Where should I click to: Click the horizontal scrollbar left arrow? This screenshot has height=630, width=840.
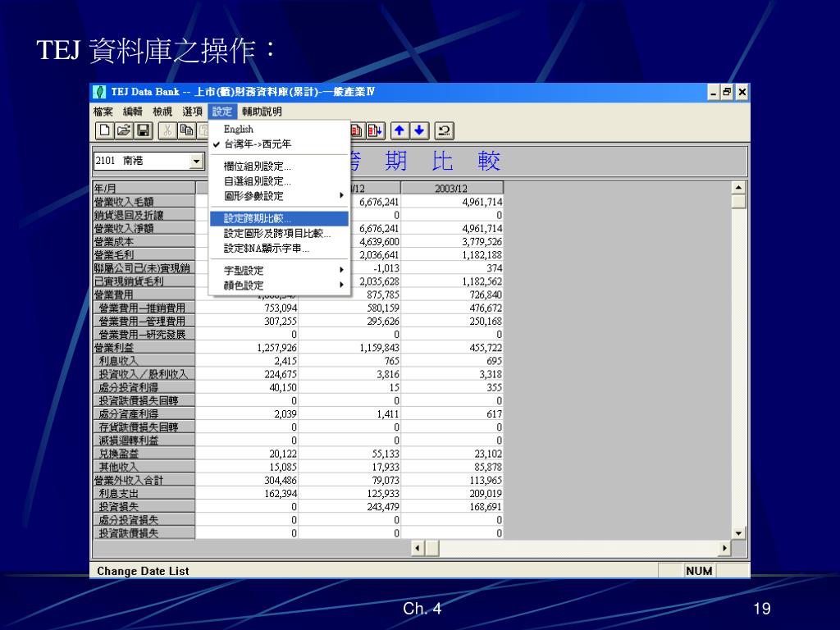(418, 548)
